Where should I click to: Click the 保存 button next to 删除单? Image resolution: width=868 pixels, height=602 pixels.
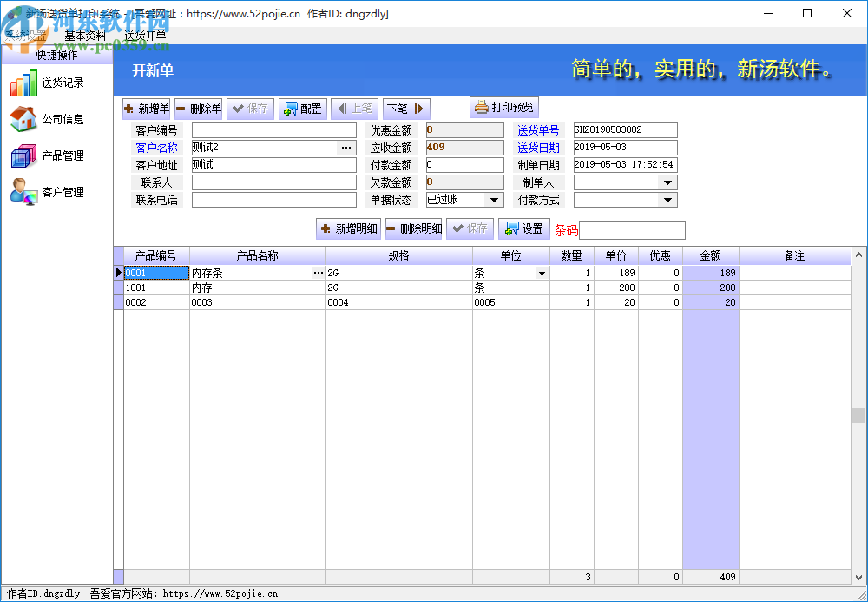[x=251, y=109]
